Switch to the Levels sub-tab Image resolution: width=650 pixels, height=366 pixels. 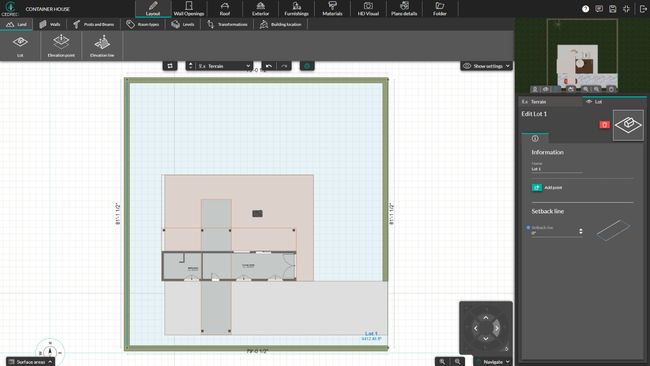pos(183,24)
